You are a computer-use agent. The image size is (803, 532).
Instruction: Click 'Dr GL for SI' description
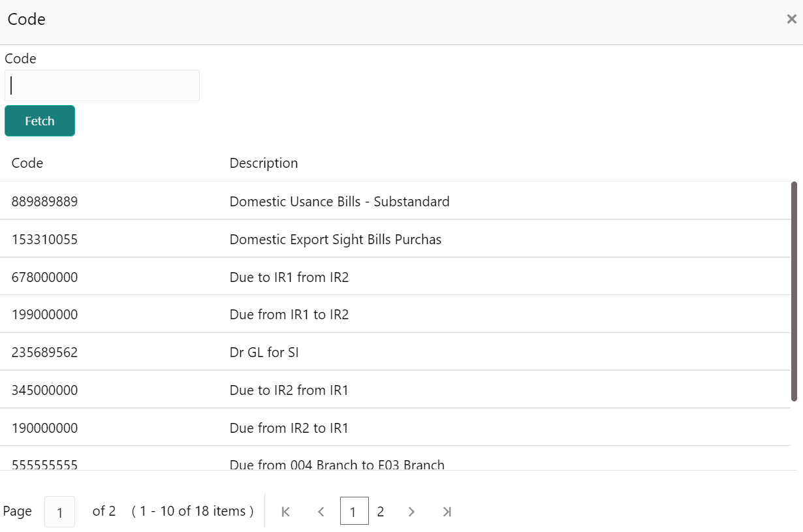264,352
